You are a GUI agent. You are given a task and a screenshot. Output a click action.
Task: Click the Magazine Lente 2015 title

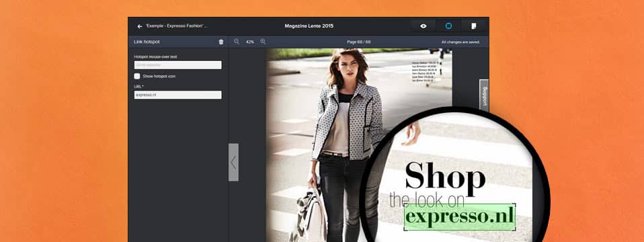click(x=309, y=26)
